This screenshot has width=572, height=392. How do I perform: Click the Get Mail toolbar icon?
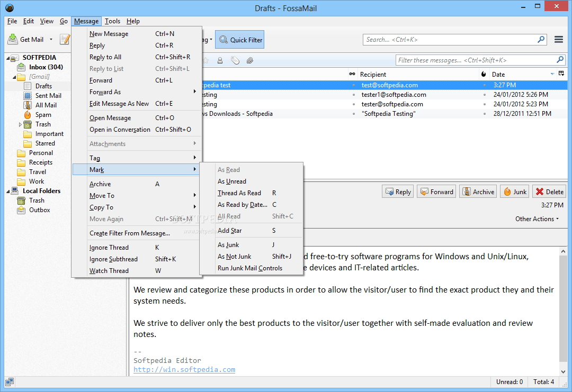pyautogui.click(x=13, y=40)
